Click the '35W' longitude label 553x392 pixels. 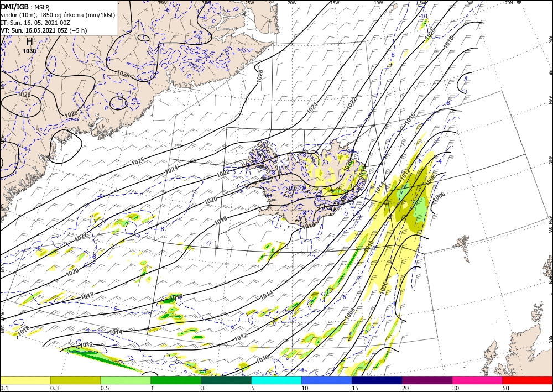pos(162,3)
